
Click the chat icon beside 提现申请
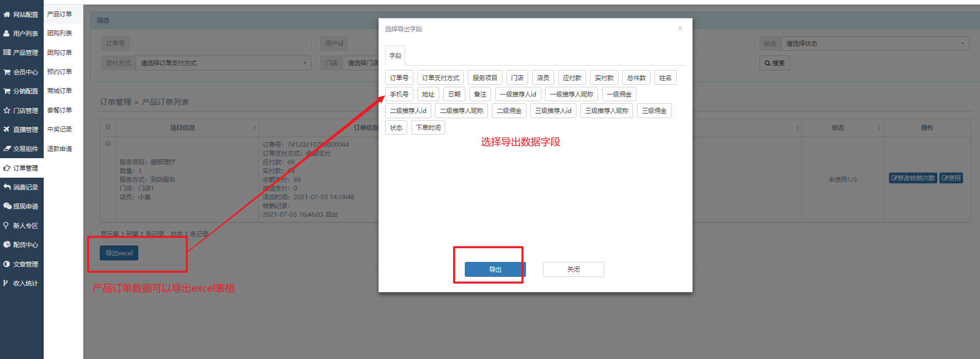pos(7,206)
